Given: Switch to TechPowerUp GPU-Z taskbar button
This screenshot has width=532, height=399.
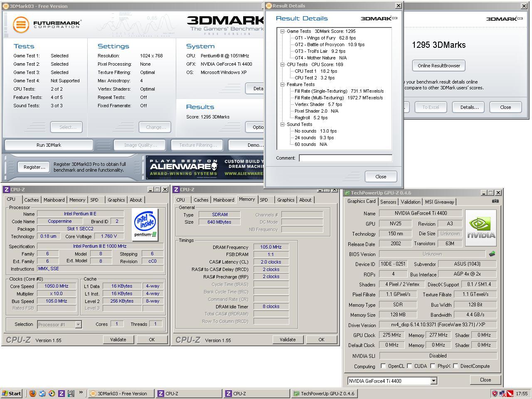Looking at the screenshot, I should (x=325, y=394).
